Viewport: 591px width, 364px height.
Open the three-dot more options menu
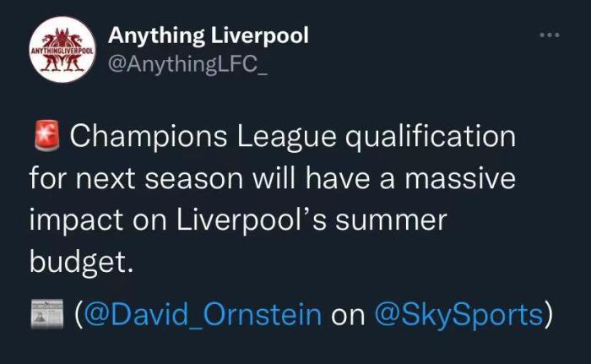click(x=549, y=35)
